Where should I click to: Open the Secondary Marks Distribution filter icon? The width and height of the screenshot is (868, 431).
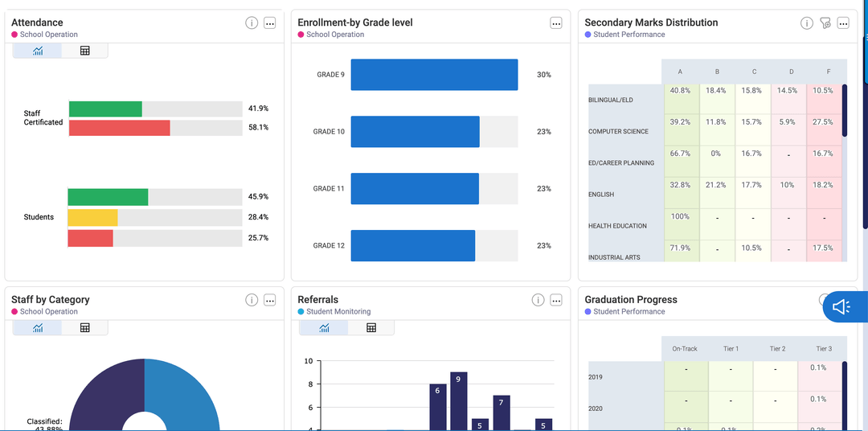[825, 23]
